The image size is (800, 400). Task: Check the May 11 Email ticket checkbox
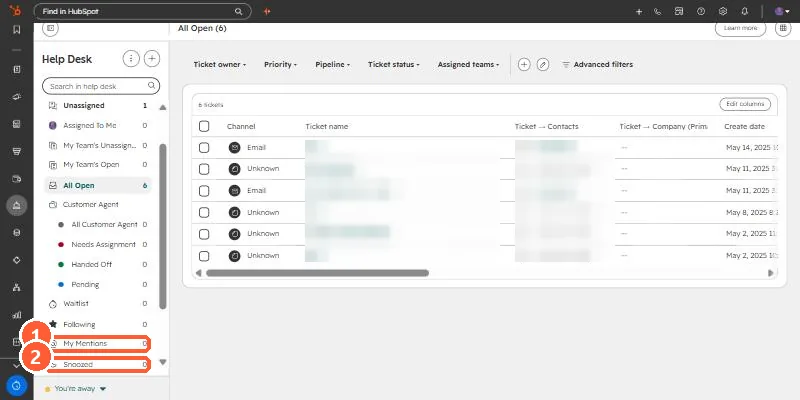(204, 191)
